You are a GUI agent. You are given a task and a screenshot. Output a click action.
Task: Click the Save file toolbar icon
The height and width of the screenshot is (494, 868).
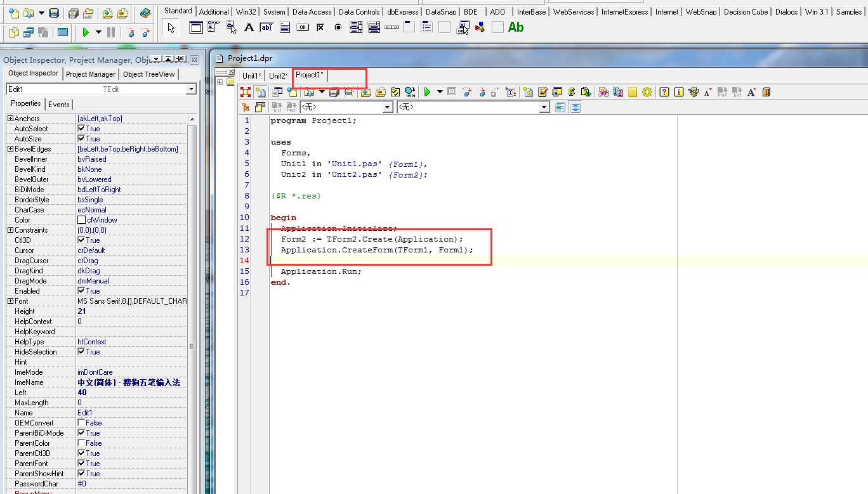[54, 13]
